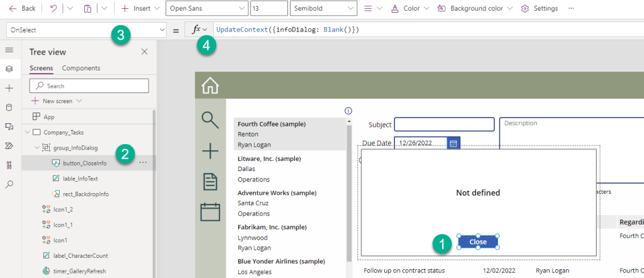Click the magnifier search icon in app canvas
The image size is (644, 278).
click(x=210, y=120)
